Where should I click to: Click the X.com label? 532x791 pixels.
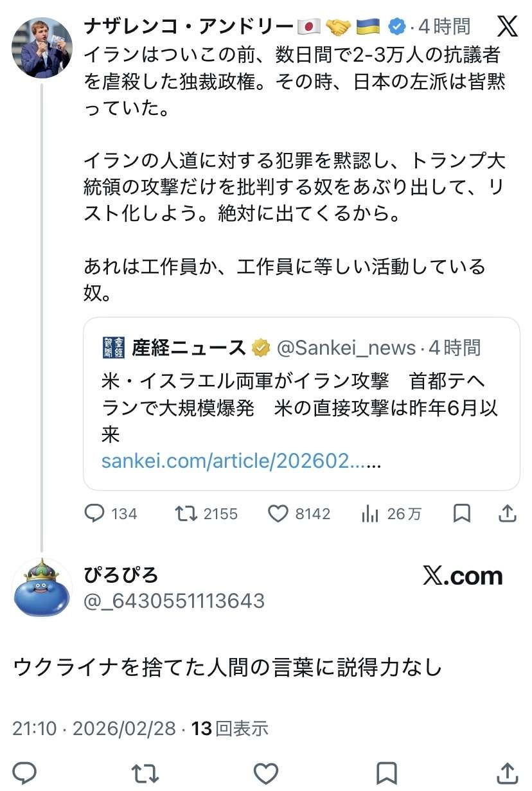463,576
